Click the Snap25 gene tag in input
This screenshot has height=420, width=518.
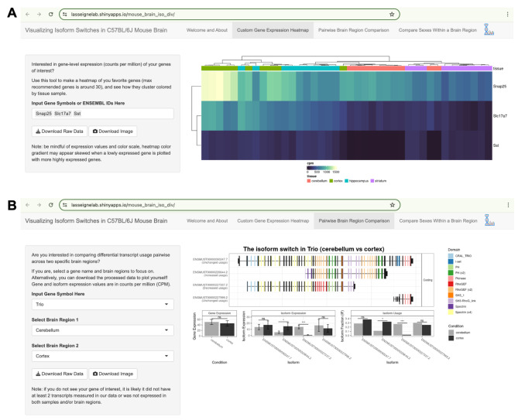(x=43, y=114)
